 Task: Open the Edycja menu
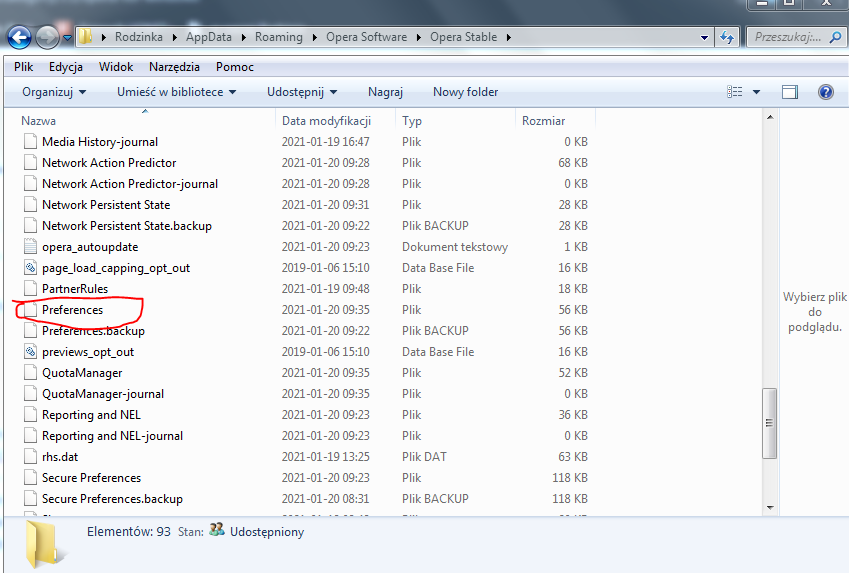click(66, 67)
